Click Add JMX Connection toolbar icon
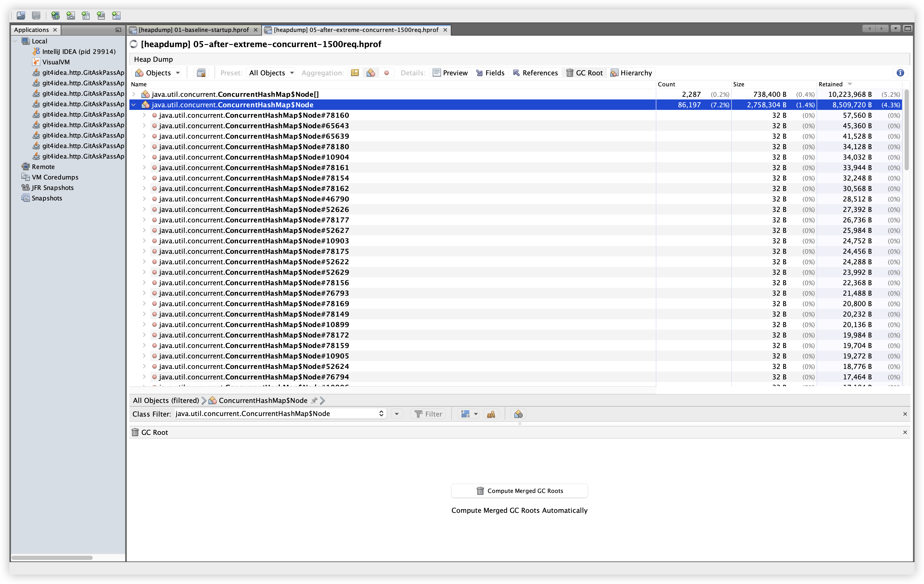 tap(71, 16)
